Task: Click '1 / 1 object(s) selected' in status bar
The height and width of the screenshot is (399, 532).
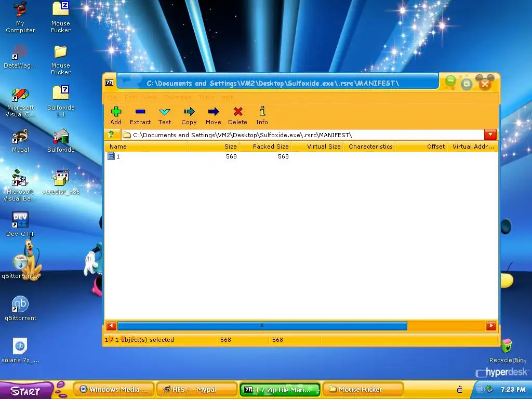Action: coord(139,340)
